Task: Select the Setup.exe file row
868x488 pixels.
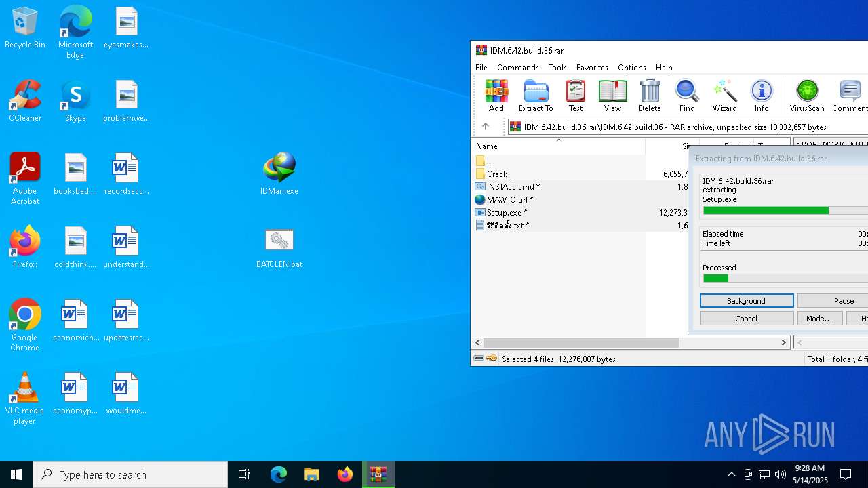Action: [580, 213]
